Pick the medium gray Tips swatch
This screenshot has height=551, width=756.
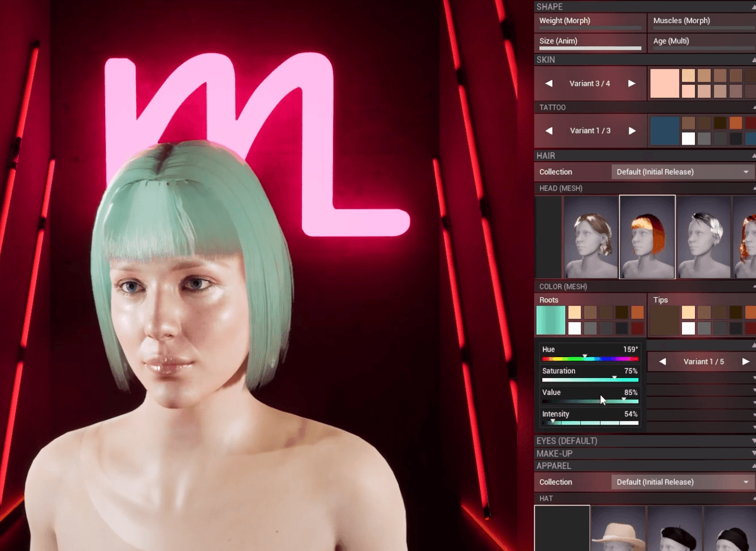pos(704,328)
